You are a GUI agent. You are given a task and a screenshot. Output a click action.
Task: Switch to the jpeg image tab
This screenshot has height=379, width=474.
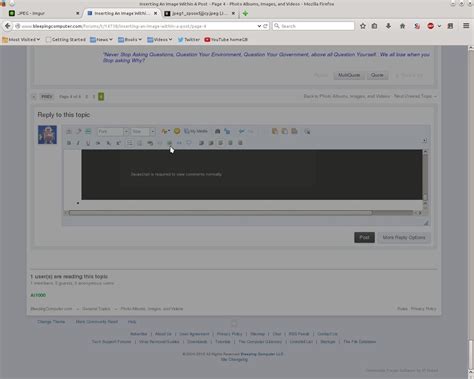click(x=200, y=13)
